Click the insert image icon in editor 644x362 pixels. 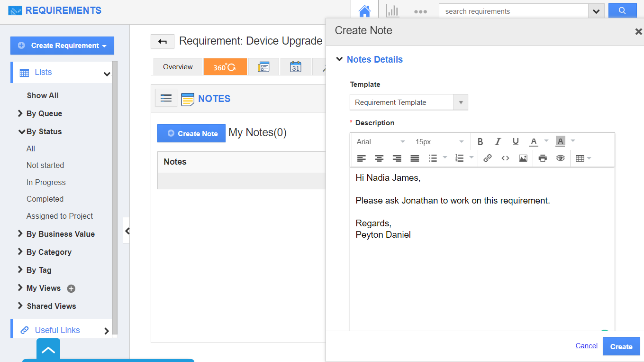[x=523, y=158]
